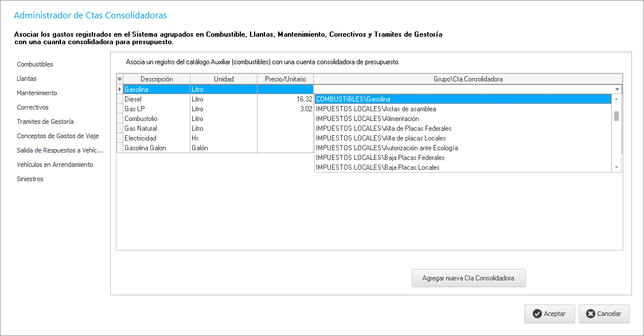Image resolution: width=644 pixels, height=336 pixels.
Task: Select the Diesel row description cell
Action: click(156, 99)
